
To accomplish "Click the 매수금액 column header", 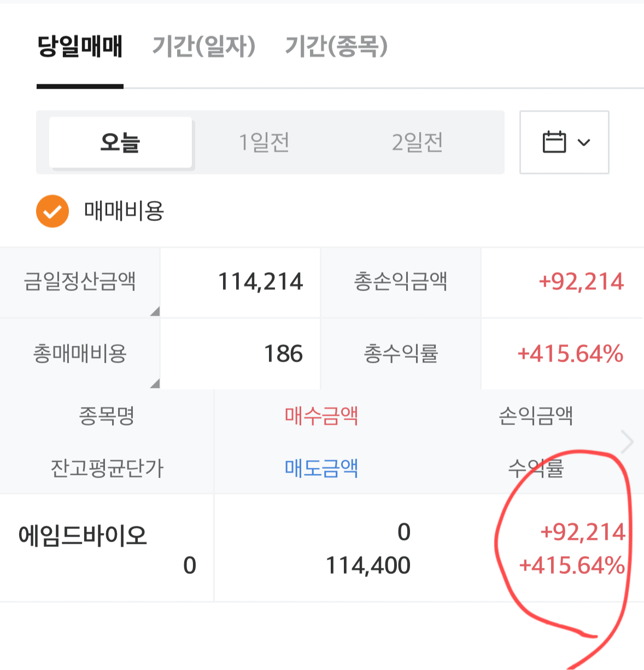I will click(321, 416).
